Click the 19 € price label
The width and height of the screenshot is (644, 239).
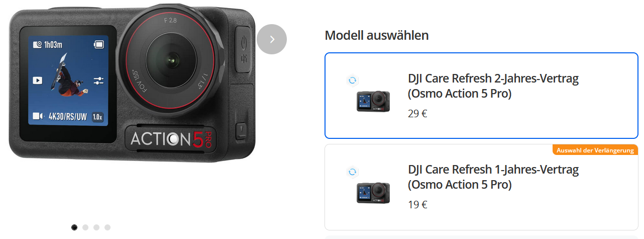tap(417, 205)
